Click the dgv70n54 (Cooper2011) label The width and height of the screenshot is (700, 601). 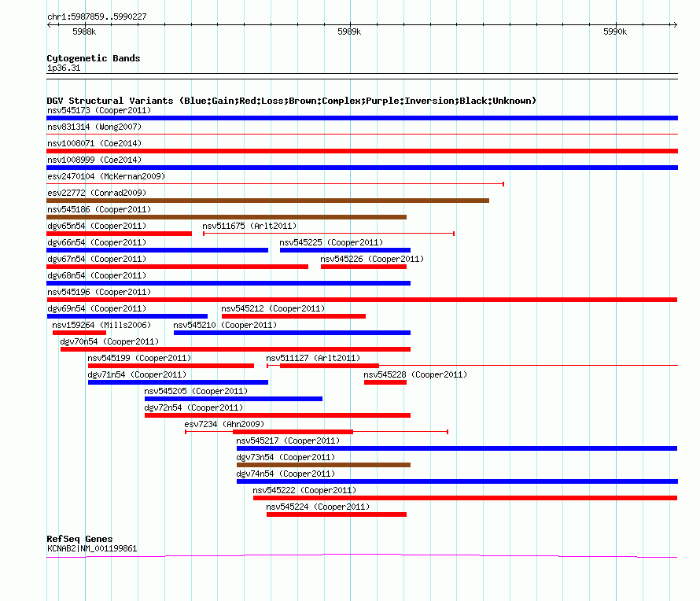(x=109, y=341)
